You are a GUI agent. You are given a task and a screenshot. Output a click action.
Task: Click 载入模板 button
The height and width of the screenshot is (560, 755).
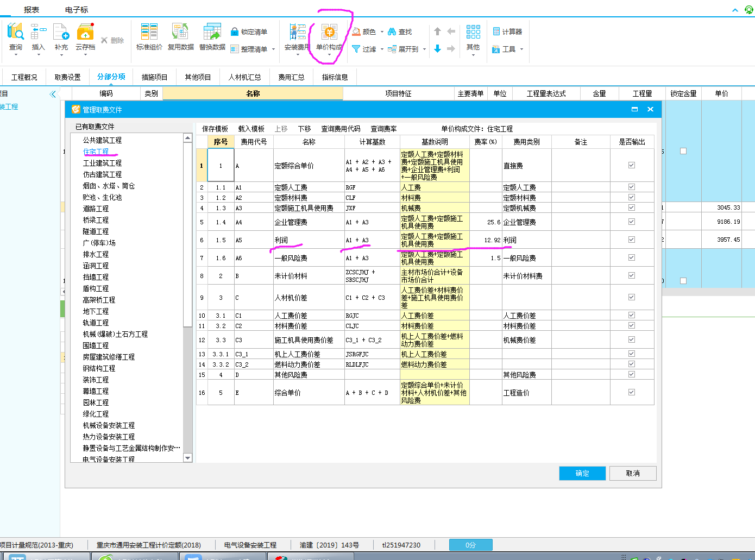[251, 129]
